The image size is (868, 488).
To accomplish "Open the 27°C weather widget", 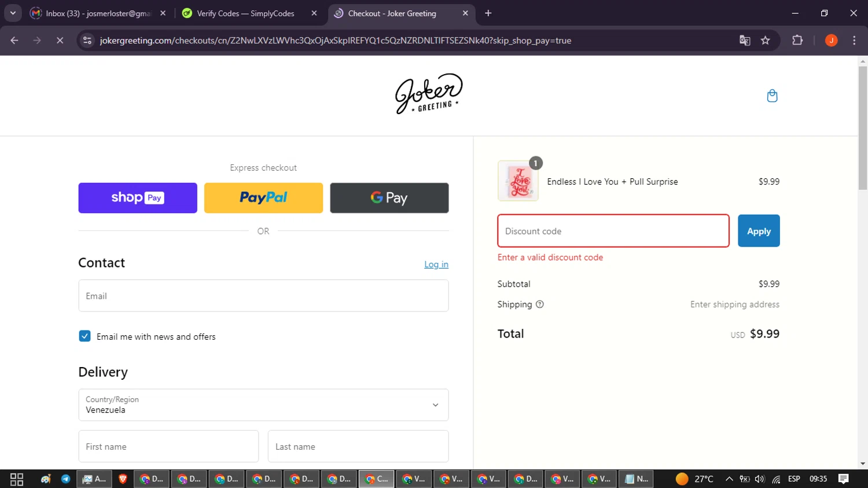I will pos(694,479).
